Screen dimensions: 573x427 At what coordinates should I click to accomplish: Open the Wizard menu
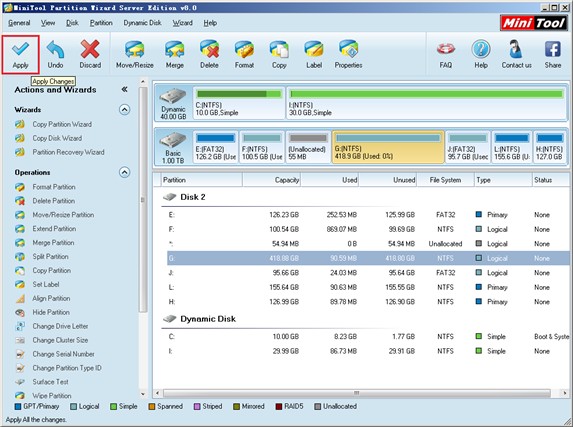[x=182, y=23]
